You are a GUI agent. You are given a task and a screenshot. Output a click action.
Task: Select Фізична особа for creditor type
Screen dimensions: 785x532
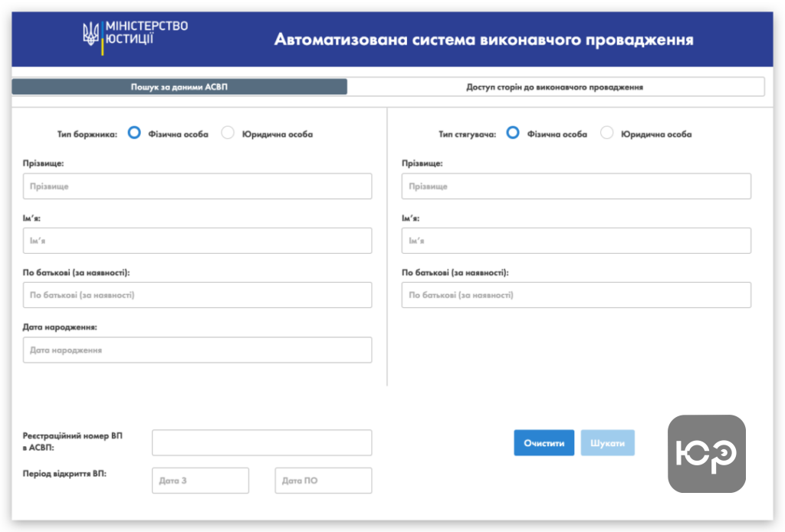point(513,133)
